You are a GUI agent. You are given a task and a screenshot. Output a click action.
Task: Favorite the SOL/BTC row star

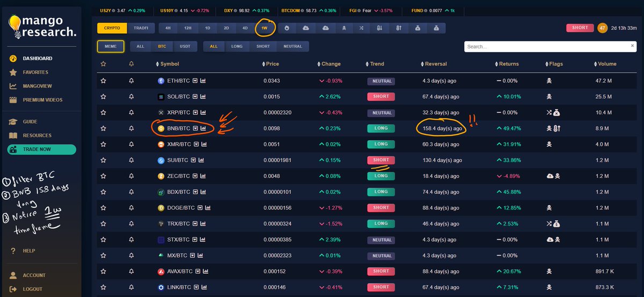pyautogui.click(x=103, y=97)
